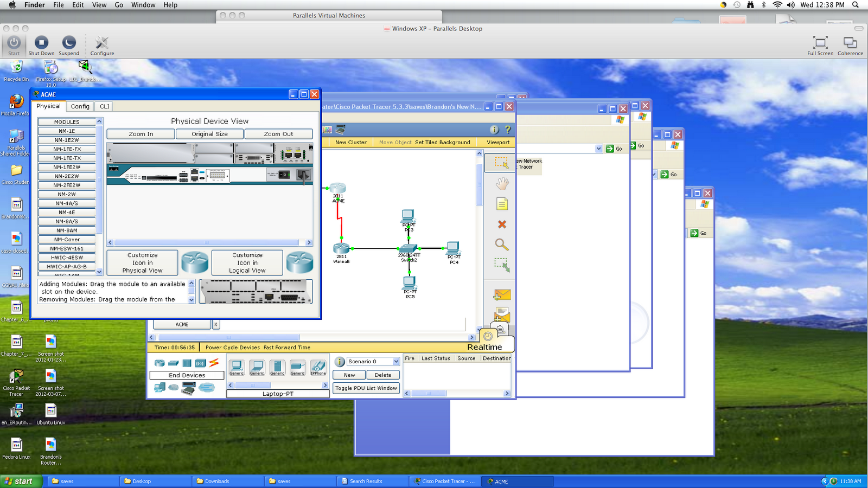This screenshot has height=488, width=868.
Task: Switch to the CLI tab in ACME window
Action: [105, 106]
